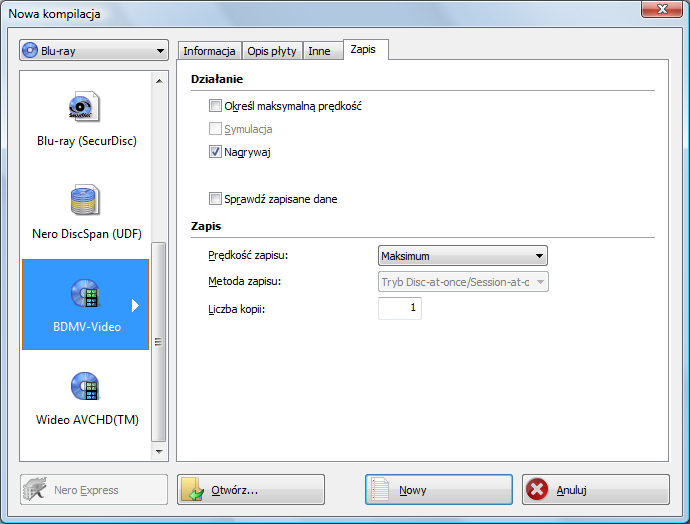690x524 pixels.
Task: Open the Prędkość zapisu Maksimum dropdown
Action: click(x=462, y=256)
